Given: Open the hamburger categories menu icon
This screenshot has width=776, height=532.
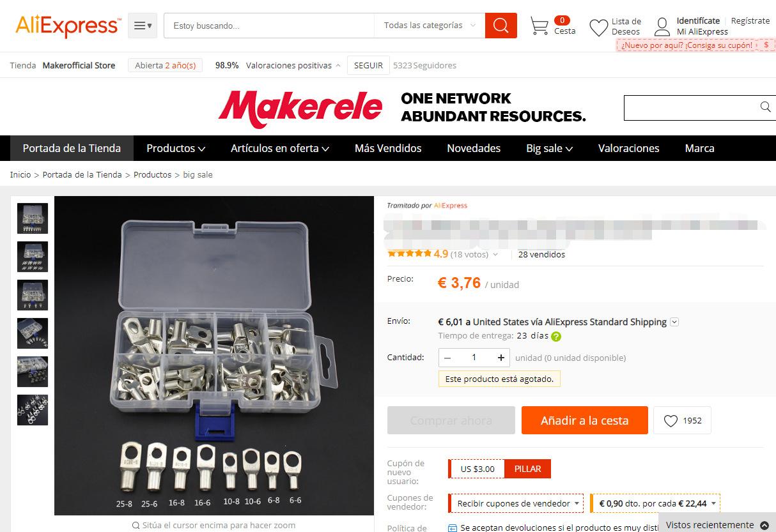Looking at the screenshot, I should click(x=143, y=26).
